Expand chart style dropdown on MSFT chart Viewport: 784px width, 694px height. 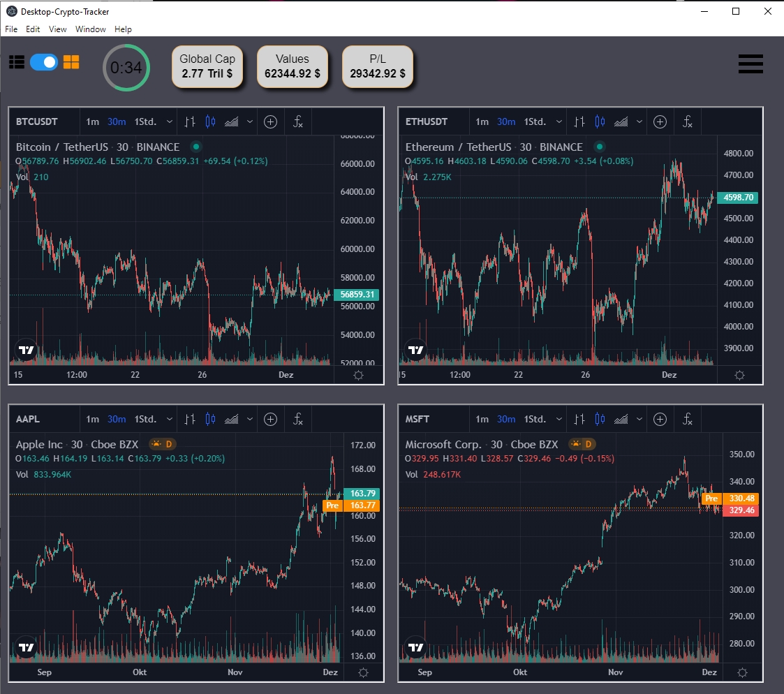pos(639,419)
